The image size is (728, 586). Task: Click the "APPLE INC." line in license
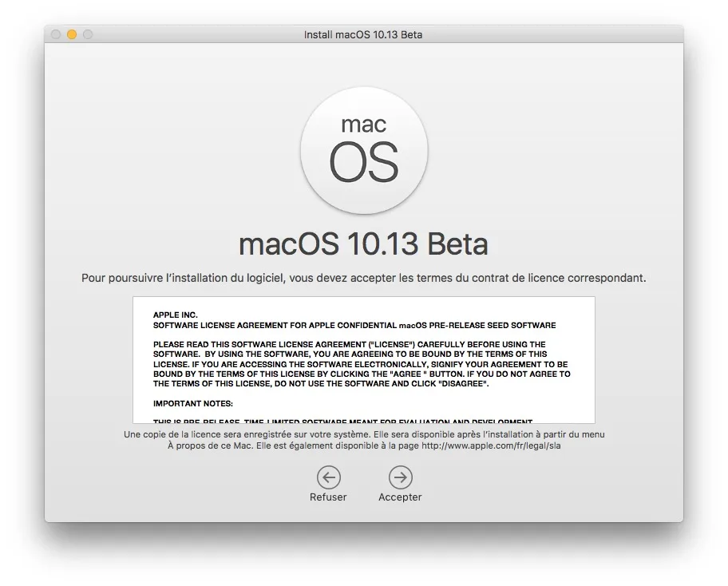coord(176,315)
